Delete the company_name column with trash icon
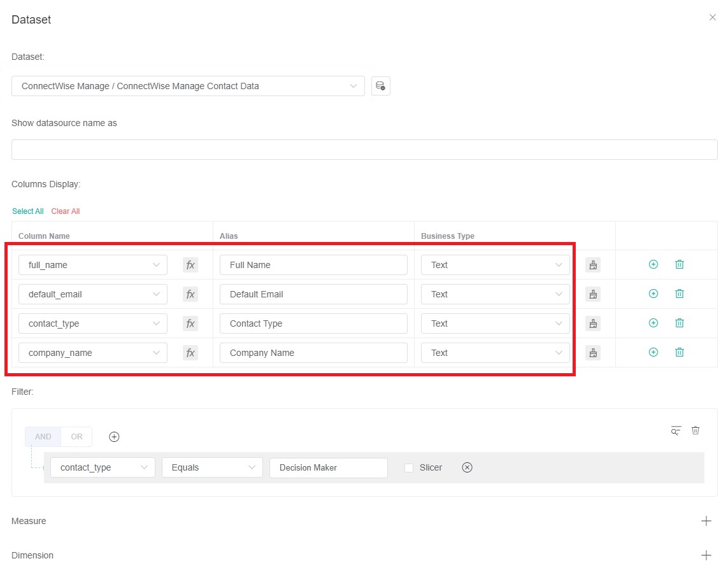The image size is (728, 575). pos(679,352)
